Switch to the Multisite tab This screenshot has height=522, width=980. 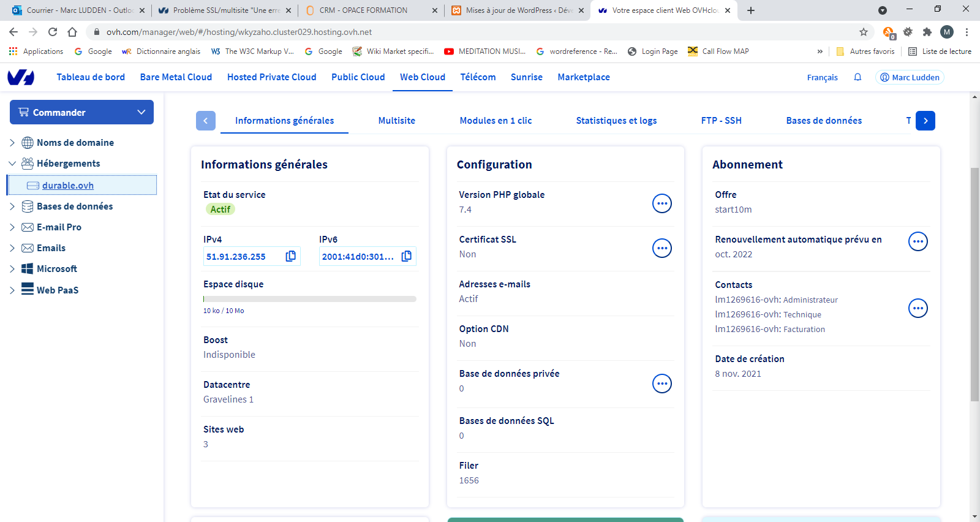396,121
